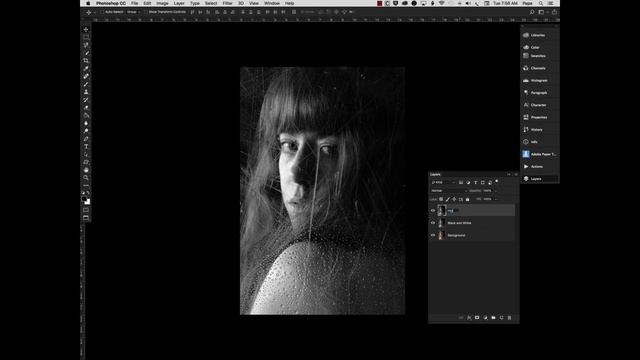
Task: Open the Filter menu
Action: pyautogui.click(x=227, y=3)
